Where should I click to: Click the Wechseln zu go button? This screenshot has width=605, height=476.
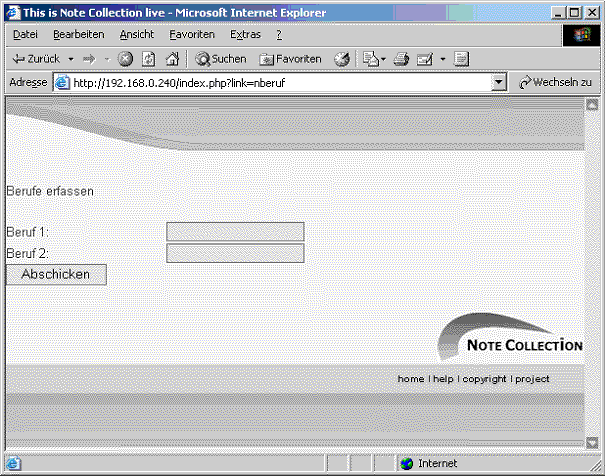[x=556, y=83]
